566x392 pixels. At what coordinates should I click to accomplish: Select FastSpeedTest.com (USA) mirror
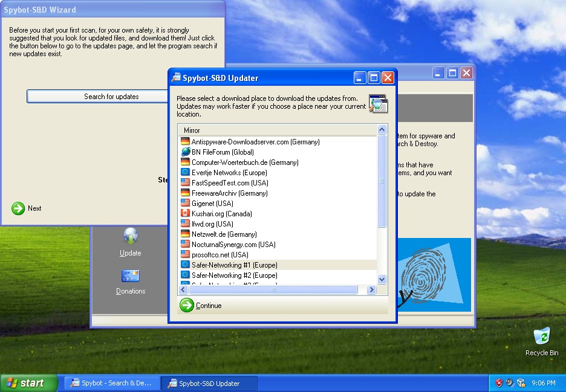(278, 183)
